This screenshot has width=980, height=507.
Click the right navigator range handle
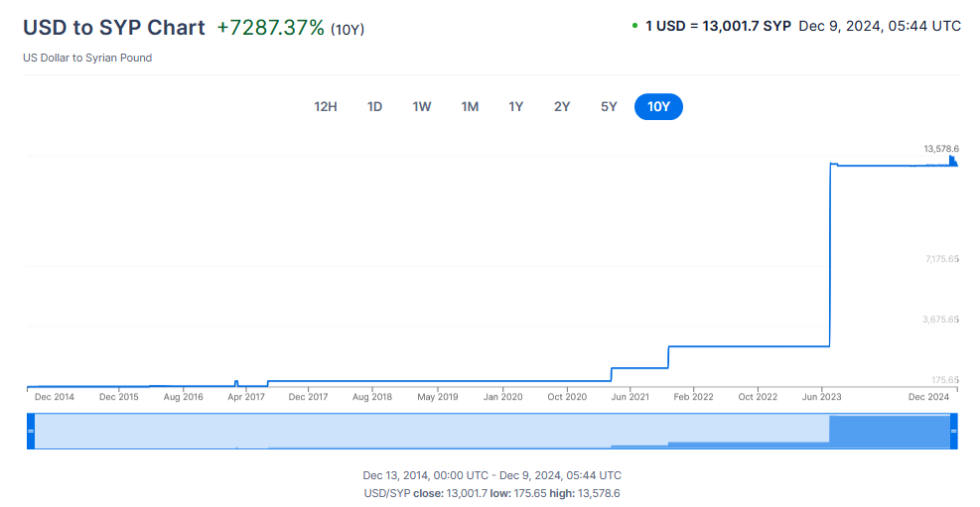(x=954, y=432)
